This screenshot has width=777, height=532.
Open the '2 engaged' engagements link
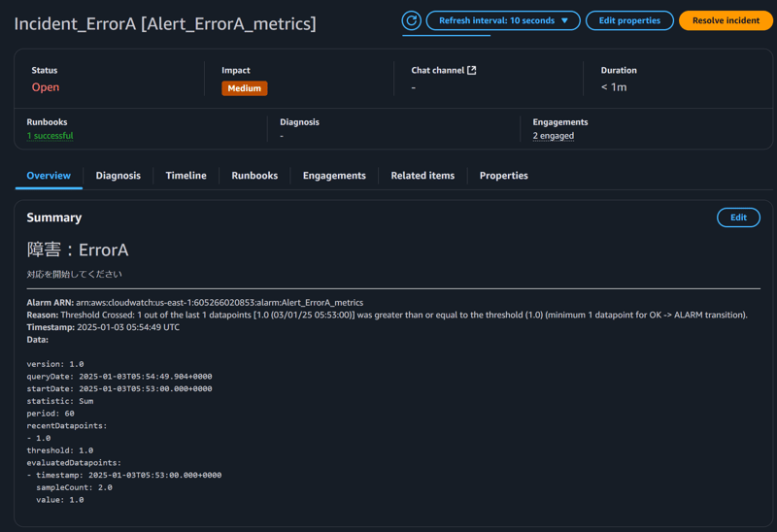click(x=553, y=136)
